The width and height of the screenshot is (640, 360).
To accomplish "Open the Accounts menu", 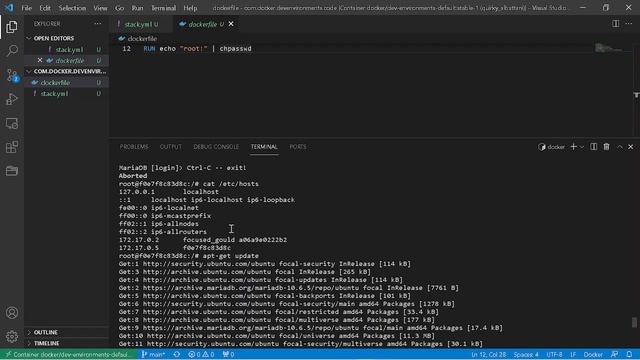I will (x=12, y=313).
